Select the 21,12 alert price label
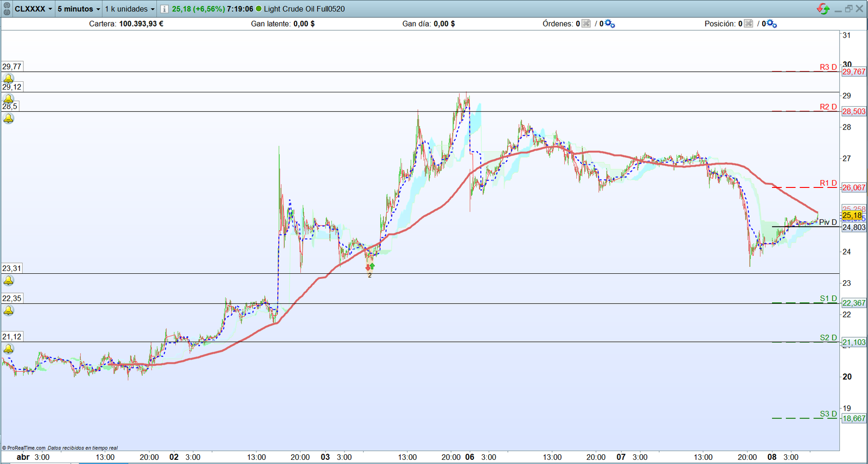The height and width of the screenshot is (464, 868). pos(12,337)
